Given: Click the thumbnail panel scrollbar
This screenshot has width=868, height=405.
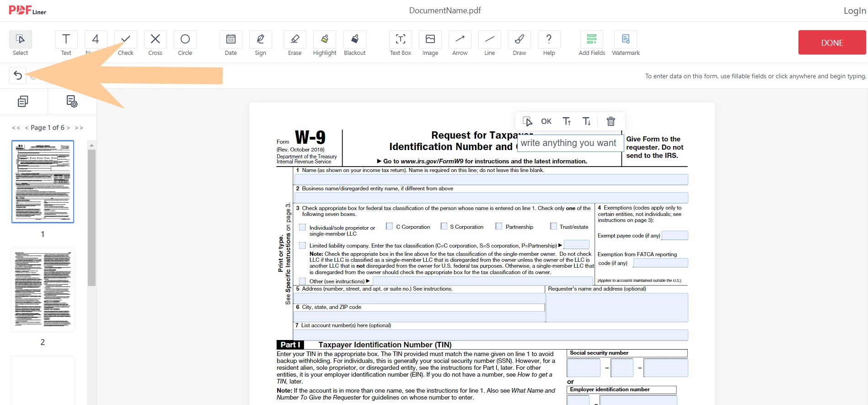Looking at the screenshot, I should [91, 217].
